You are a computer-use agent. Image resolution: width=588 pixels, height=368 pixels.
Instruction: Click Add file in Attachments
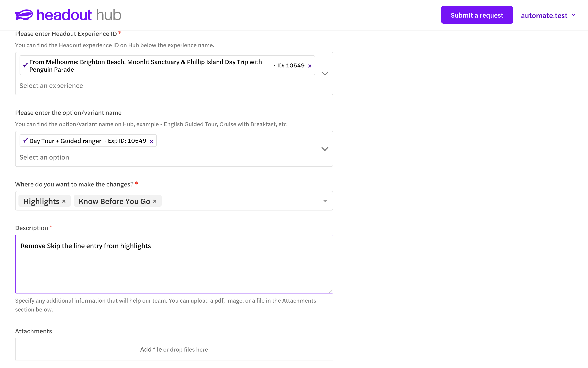tap(151, 349)
